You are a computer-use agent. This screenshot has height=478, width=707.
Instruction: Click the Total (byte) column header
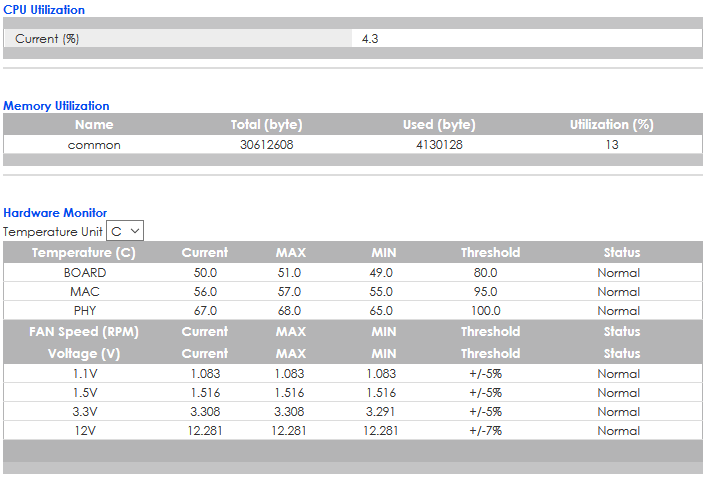pos(266,125)
